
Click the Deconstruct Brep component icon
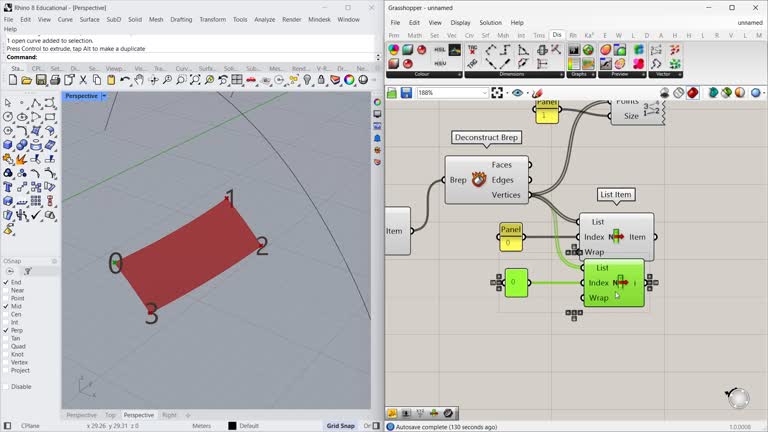479,180
